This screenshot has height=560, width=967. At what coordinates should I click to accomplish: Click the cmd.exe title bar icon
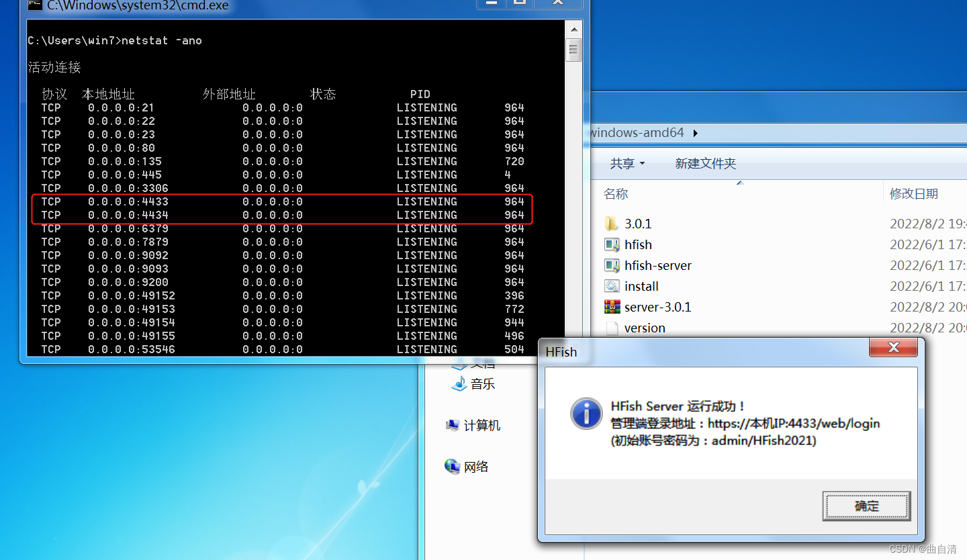click(x=36, y=5)
